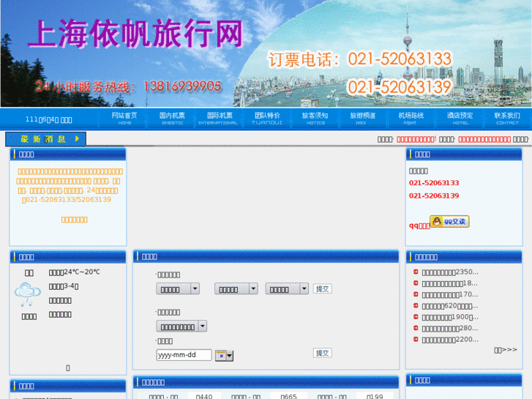532x399 pixels.
Task: Open the calendar date picker icon
Action: click(x=224, y=355)
